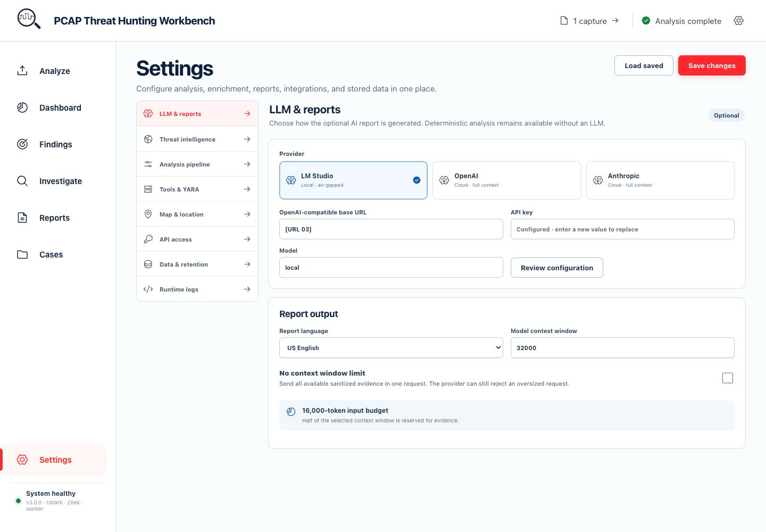Click the Load saved button

(x=644, y=65)
